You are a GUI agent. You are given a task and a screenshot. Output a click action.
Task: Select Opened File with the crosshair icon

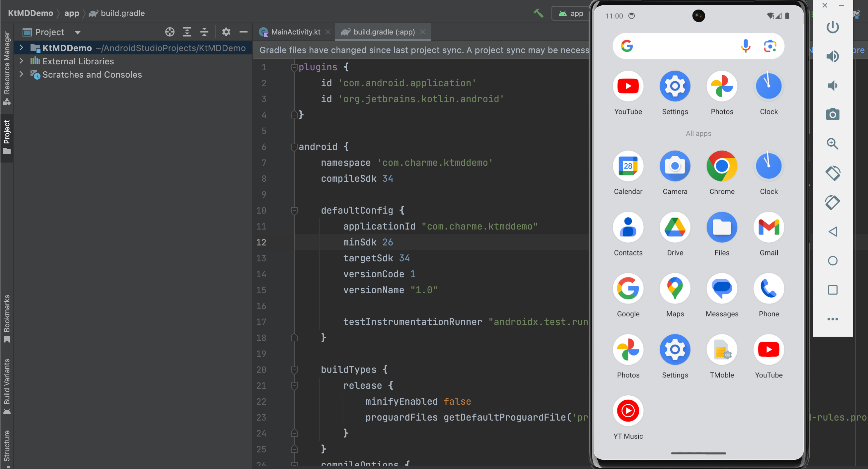pyautogui.click(x=170, y=32)
